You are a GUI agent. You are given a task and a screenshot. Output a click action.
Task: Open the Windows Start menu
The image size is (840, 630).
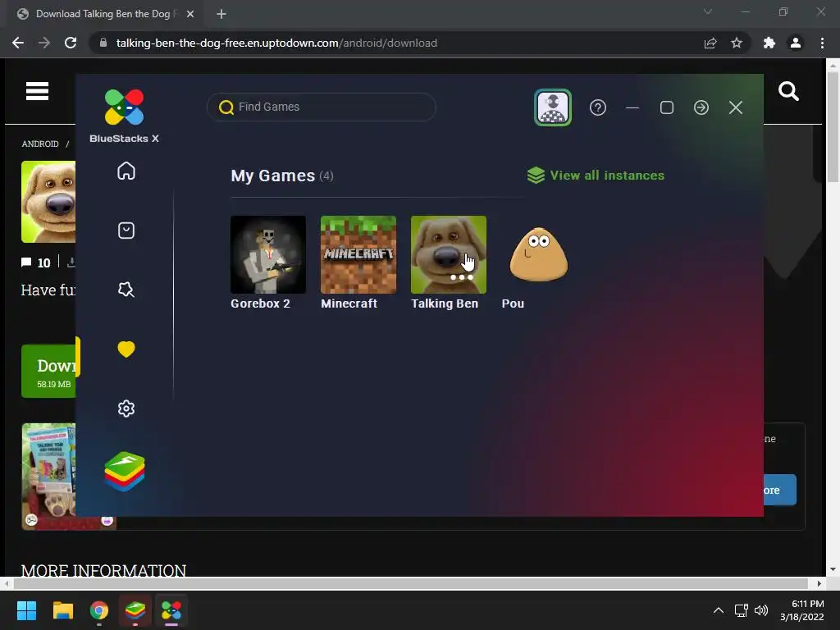tap(26, 610)
